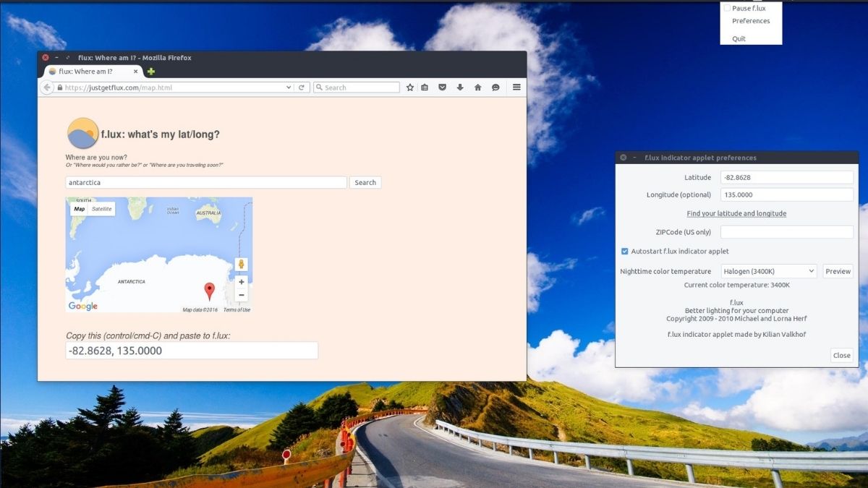Disable Autostart f.lux indicator applet
868x488 pixels.
pyautogui.click(x=625, y=252)
